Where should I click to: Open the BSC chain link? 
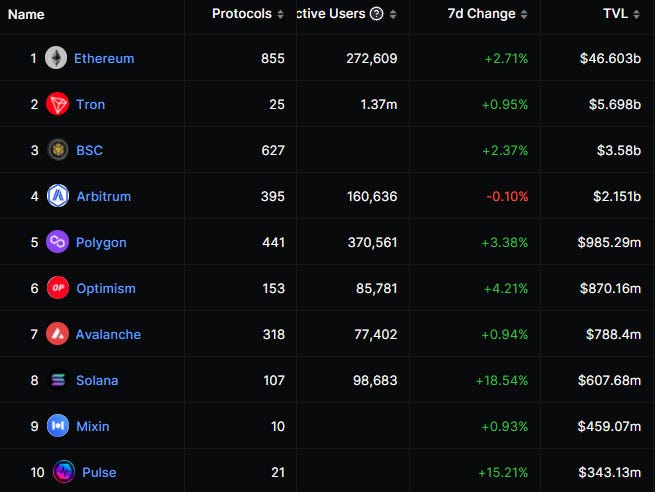(x=89, y=150)
